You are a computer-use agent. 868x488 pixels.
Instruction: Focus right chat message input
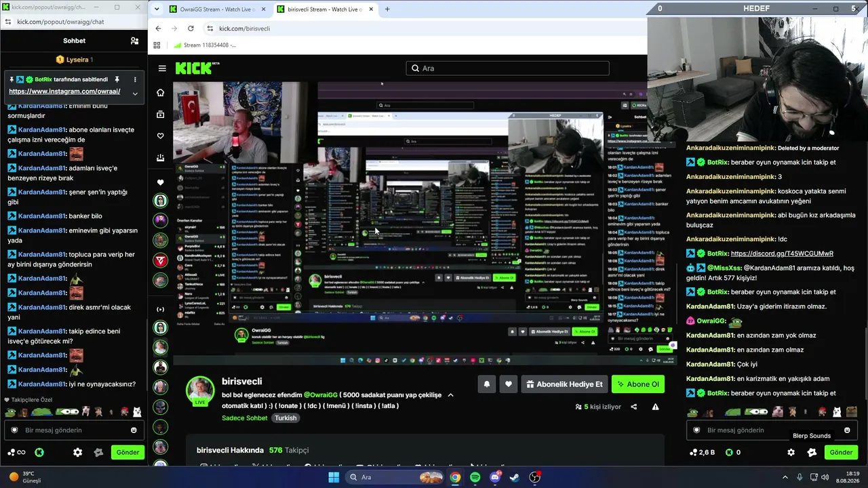pyautogui.click(x=771, y=430)
